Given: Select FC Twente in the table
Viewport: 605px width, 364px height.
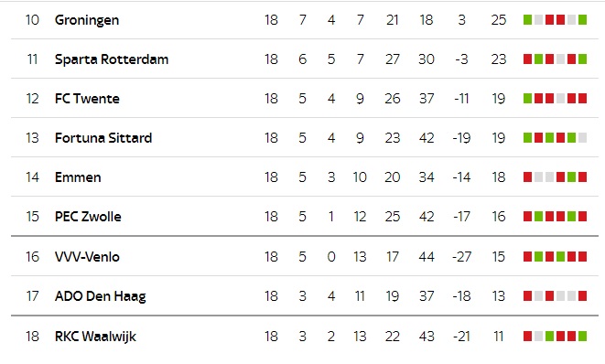Looking at the screenshot, I should click(x=87, y=99).
